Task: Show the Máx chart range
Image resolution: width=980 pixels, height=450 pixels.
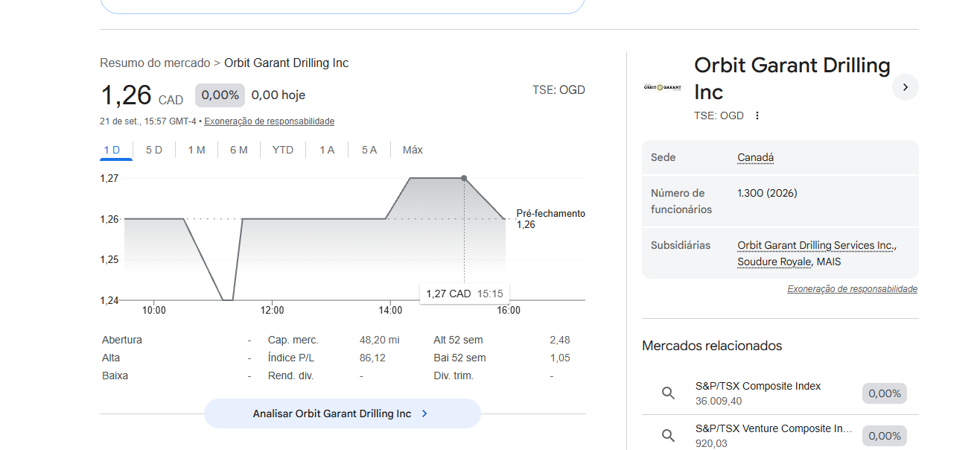Action: (413, 150)
